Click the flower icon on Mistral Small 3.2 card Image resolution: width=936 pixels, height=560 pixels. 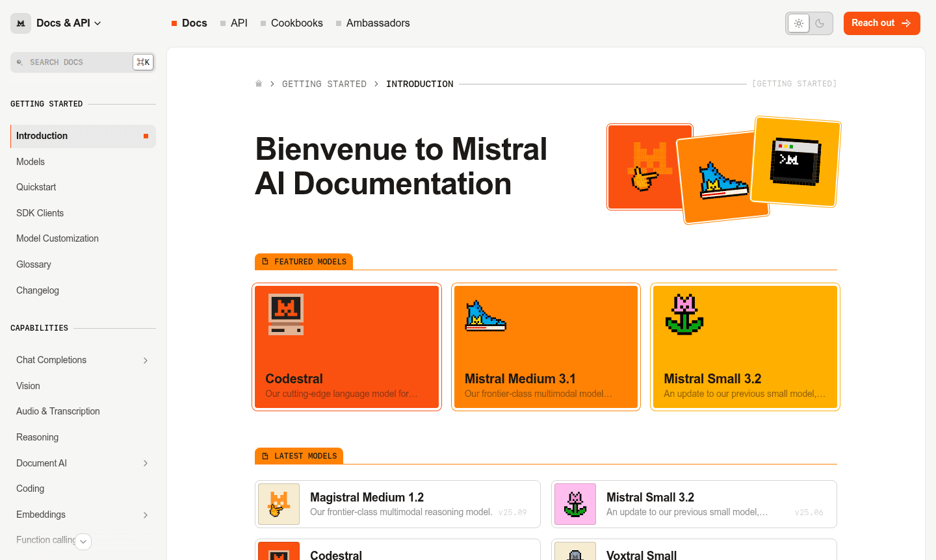pos(684,314)
